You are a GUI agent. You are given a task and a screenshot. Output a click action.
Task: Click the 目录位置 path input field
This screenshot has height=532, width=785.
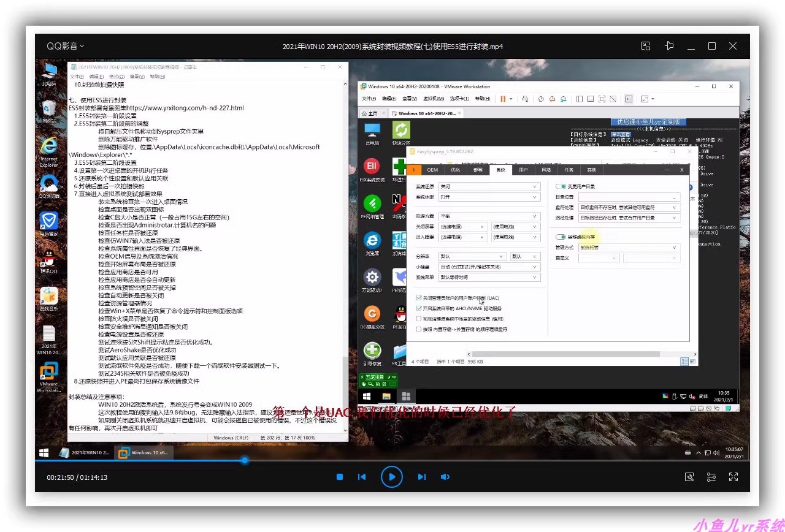[629, 197]
